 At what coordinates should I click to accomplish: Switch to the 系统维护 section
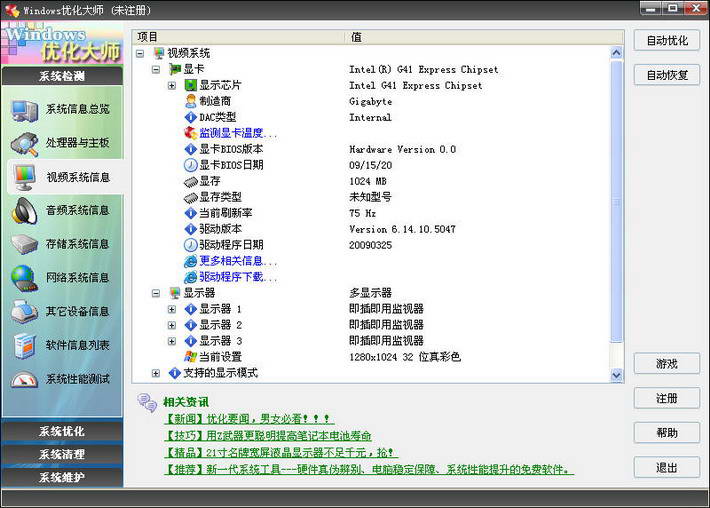pyautogui.click(x=62, y=477)
